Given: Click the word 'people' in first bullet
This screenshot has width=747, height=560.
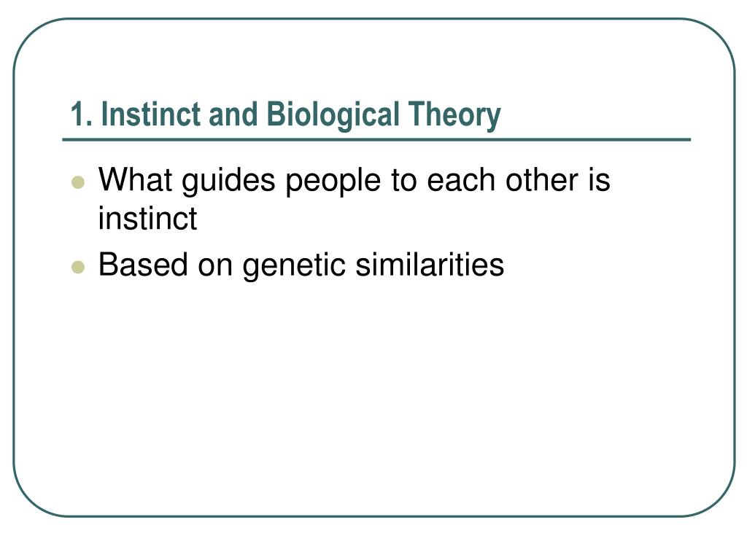Looking at the screenshot, I should pyautogui.click(x=333, y=182).
